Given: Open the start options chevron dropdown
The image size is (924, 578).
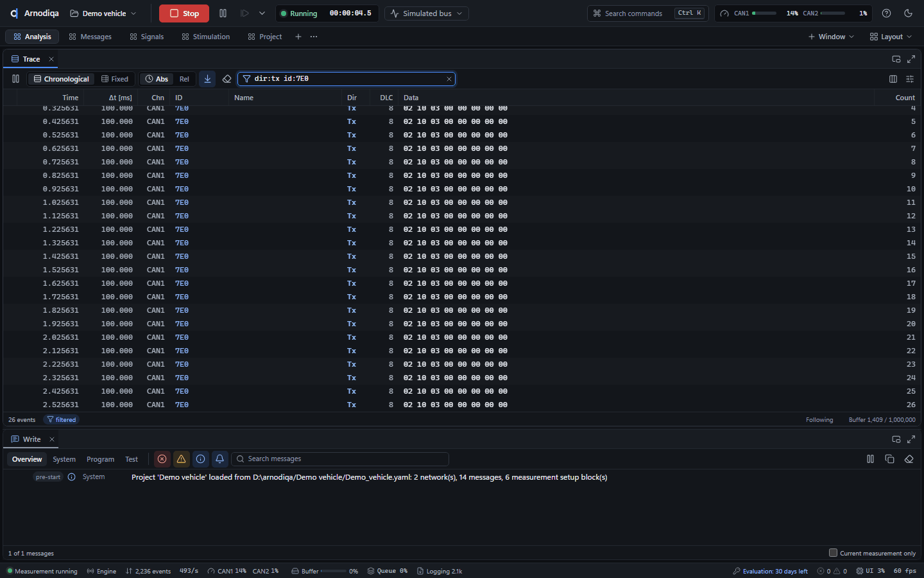Looking at the screenshot, I should (262, 13).
